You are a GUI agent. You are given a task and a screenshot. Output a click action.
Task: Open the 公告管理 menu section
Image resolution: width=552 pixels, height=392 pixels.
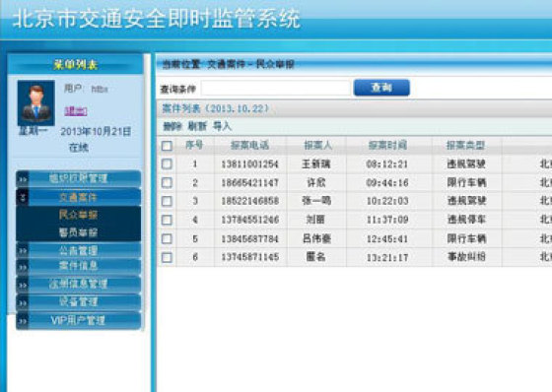[79, 250]
